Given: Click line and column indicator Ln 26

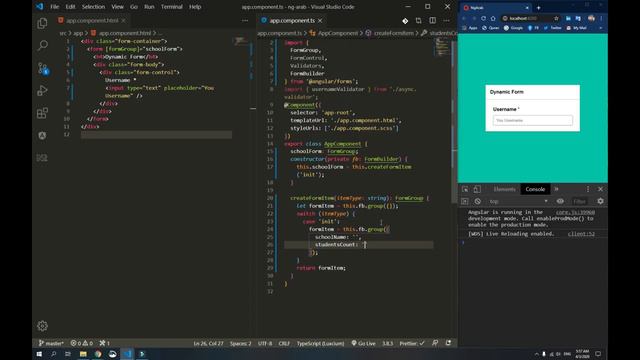Looking at the screenshot, I should coord(208,343).
